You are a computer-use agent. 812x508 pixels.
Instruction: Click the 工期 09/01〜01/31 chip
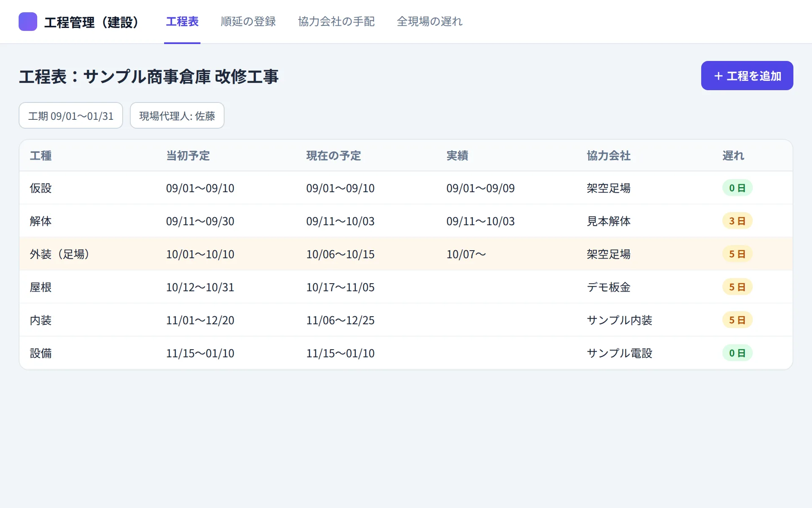click(71, 116)
